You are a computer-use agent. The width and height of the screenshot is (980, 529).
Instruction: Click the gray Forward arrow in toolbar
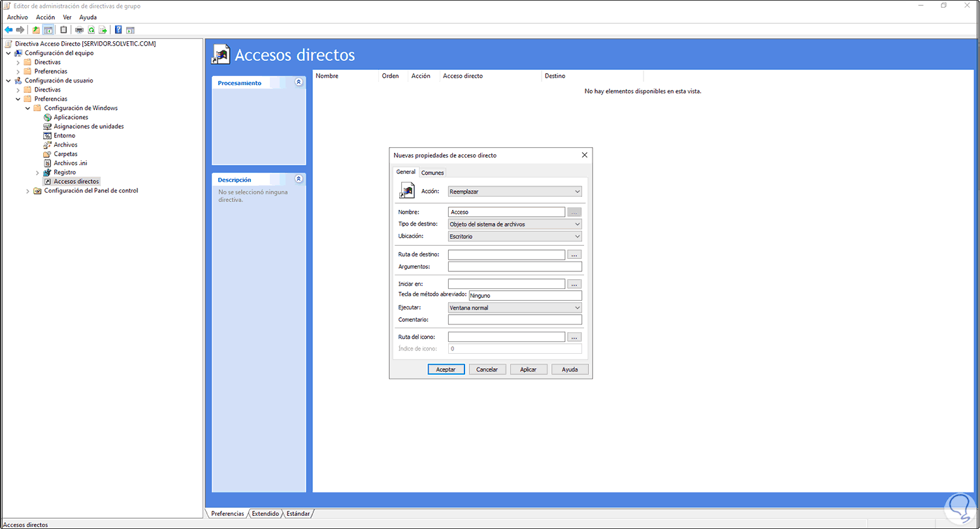20,29
